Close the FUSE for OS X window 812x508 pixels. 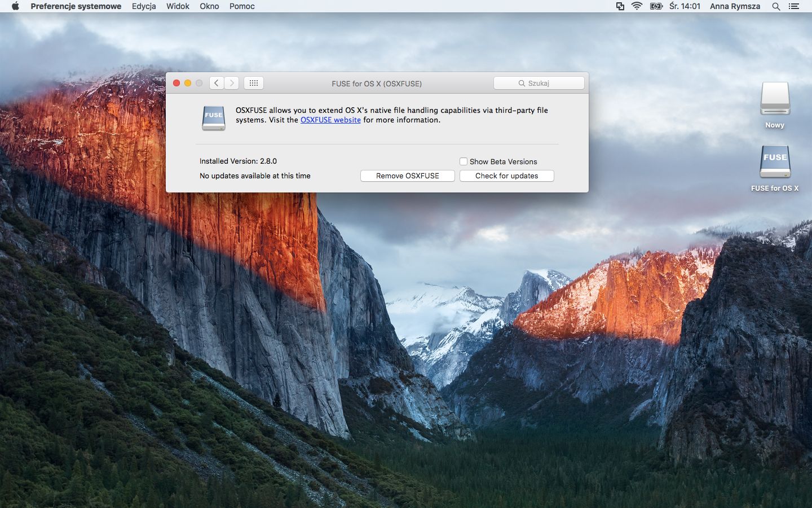pos(176,83)
